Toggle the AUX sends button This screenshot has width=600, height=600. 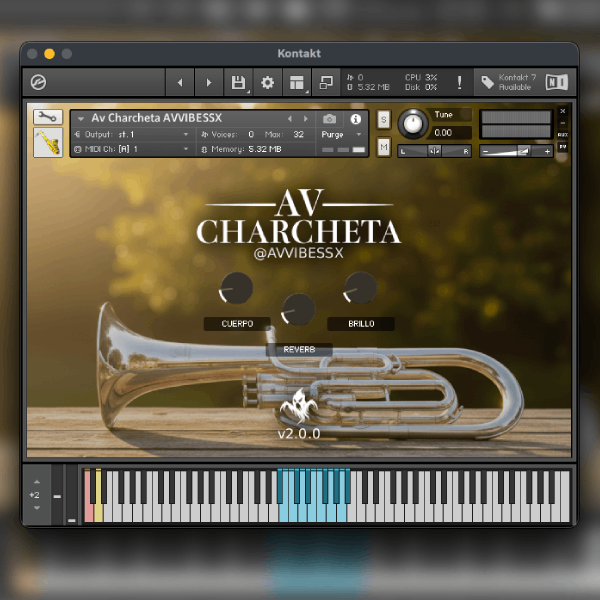pyautogui.click(x=562, y=135)
